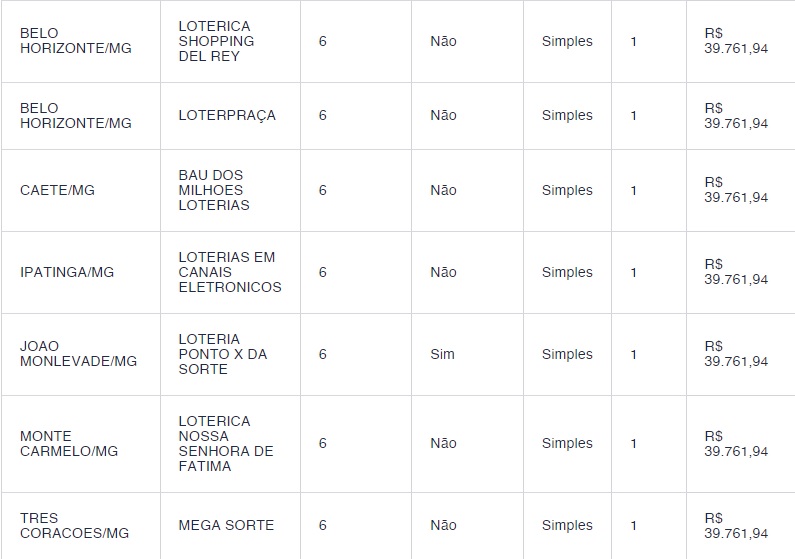Click prize amount in the CAETE/MG row
Screen dimensions: 795x559
click(736, 190)
